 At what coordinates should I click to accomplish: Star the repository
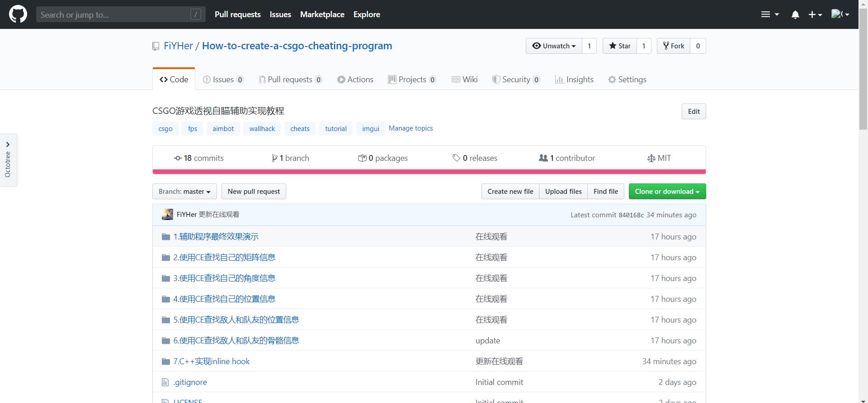tap(620, 46)
